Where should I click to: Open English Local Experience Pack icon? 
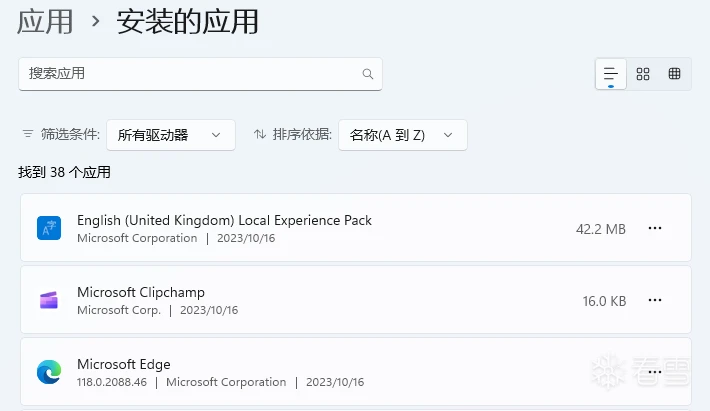[x=49, y=228]
